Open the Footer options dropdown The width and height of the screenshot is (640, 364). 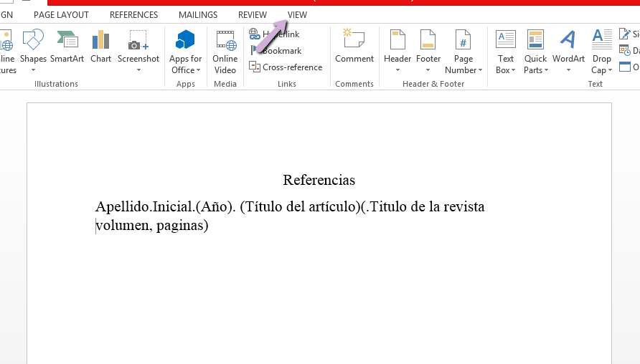tap(428, 70)
